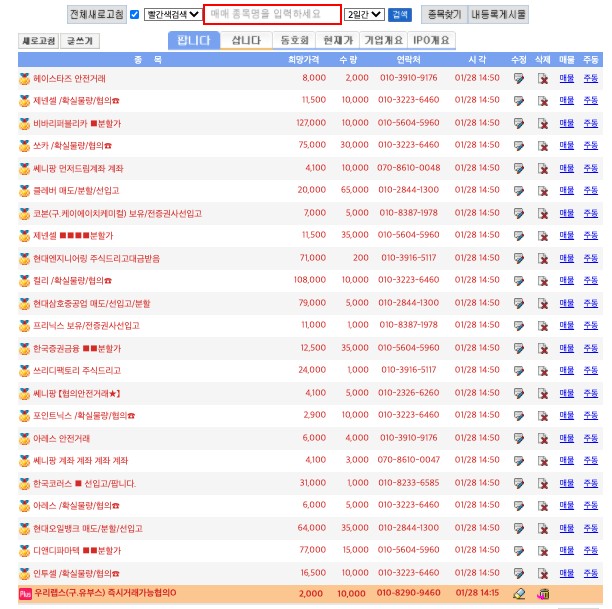Open the 제넨셀 /확실물량/협의 post
This screenshot has height=609, width=612.
76,101
